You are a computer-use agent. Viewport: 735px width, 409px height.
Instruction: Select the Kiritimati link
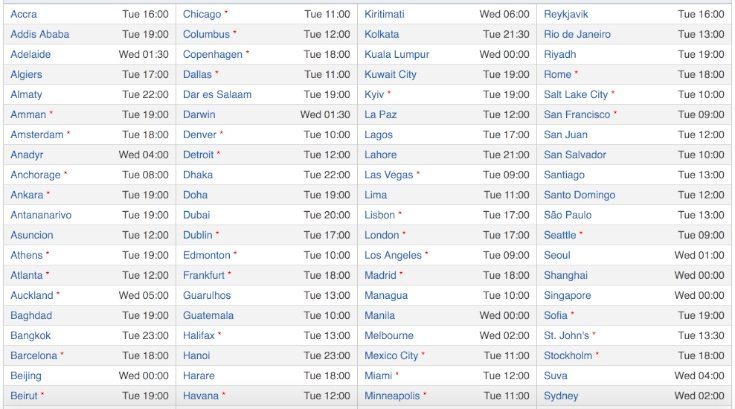point(384,14)
